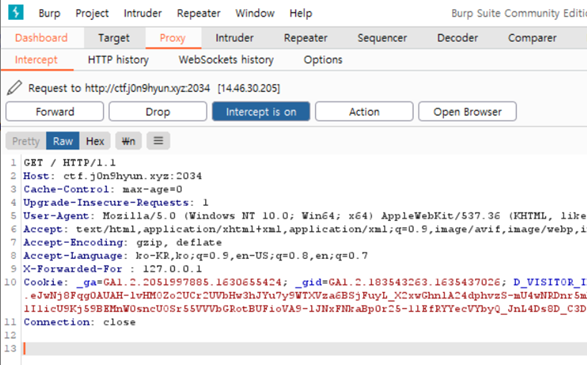Click the Drop button
The width and height of the screenshot is (587, 365).
click(x=158, y=112)
